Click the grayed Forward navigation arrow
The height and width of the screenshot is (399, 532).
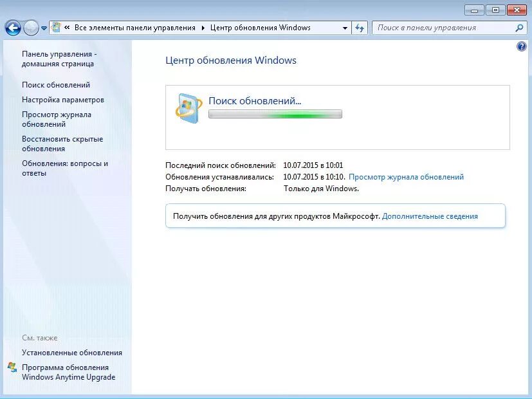(x=31, y=28)
